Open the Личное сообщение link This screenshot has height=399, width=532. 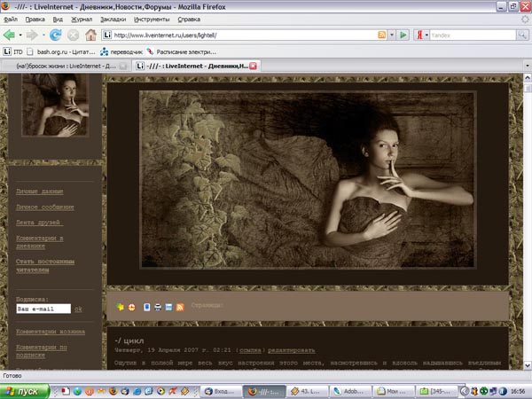pos(45,207)
